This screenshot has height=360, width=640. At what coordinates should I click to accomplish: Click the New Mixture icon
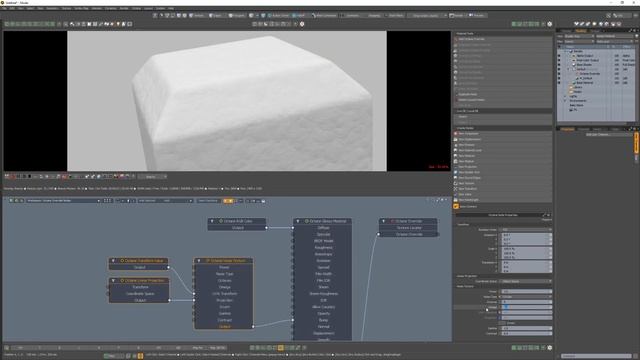[456, 161]
